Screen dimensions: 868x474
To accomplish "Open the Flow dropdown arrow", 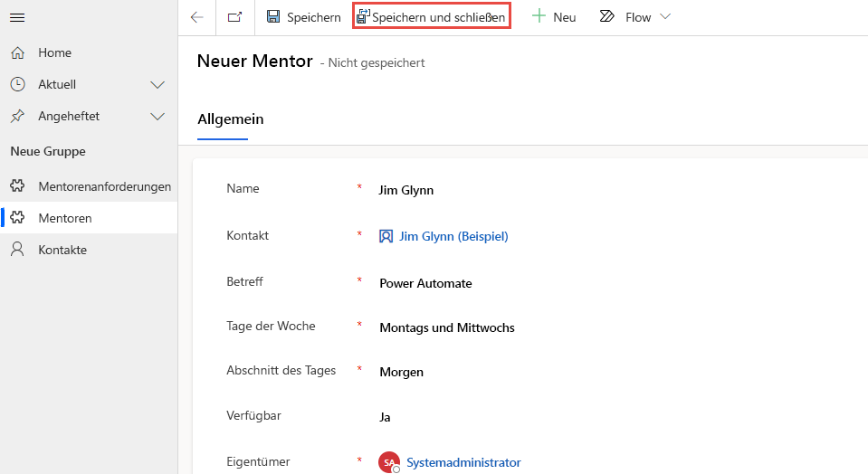I will click(x=665, y=16).
